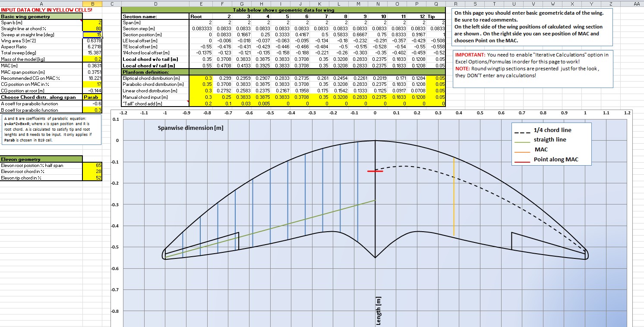Click the Parab chord distribution choice cell

92,97
